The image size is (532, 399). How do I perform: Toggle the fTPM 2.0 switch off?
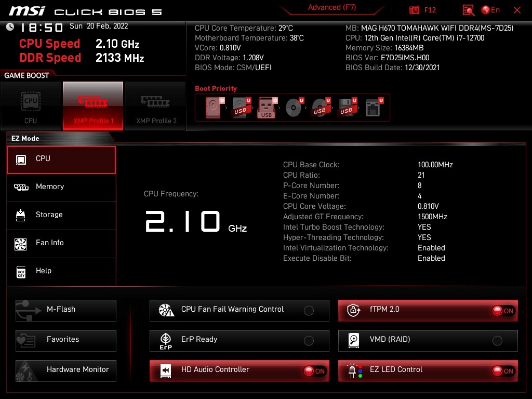coord(503,311)
